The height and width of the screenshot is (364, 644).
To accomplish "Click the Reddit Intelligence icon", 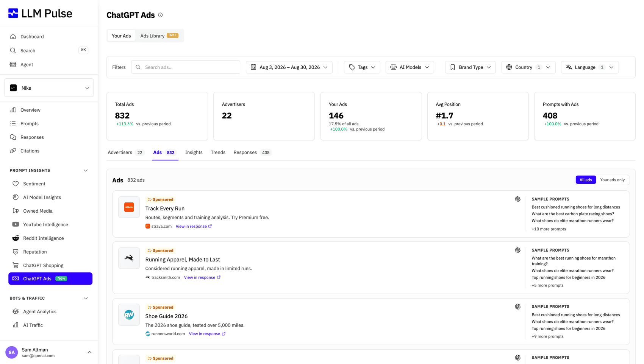I will pos(16,238).
